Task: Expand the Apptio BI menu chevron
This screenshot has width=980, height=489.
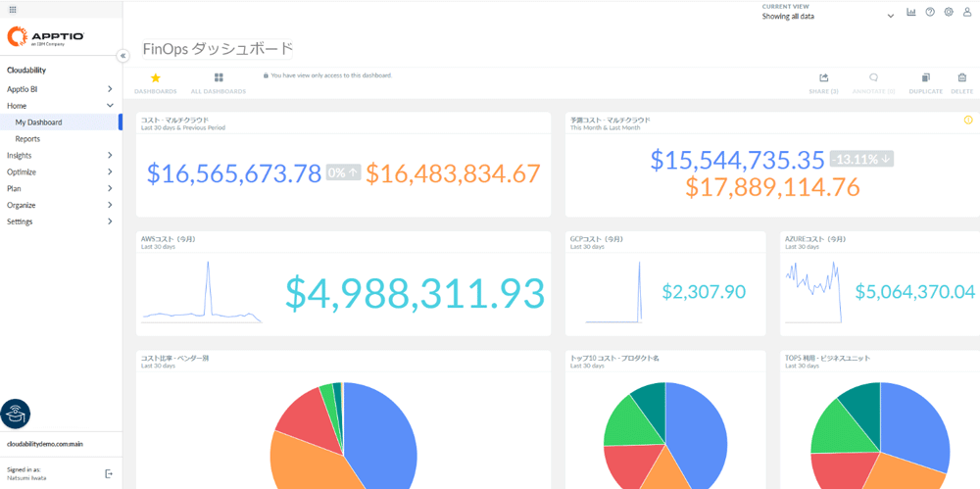Action: [x=110, y=89]
